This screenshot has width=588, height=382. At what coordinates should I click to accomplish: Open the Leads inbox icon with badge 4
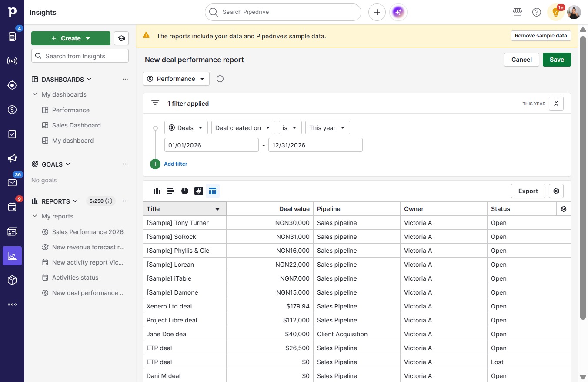pyautogui.click(x=12, y=37)
